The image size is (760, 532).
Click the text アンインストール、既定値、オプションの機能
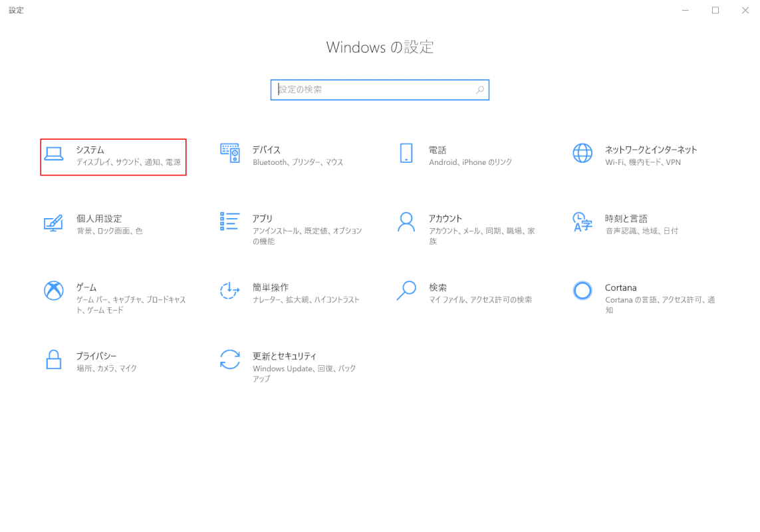(307, 236)
